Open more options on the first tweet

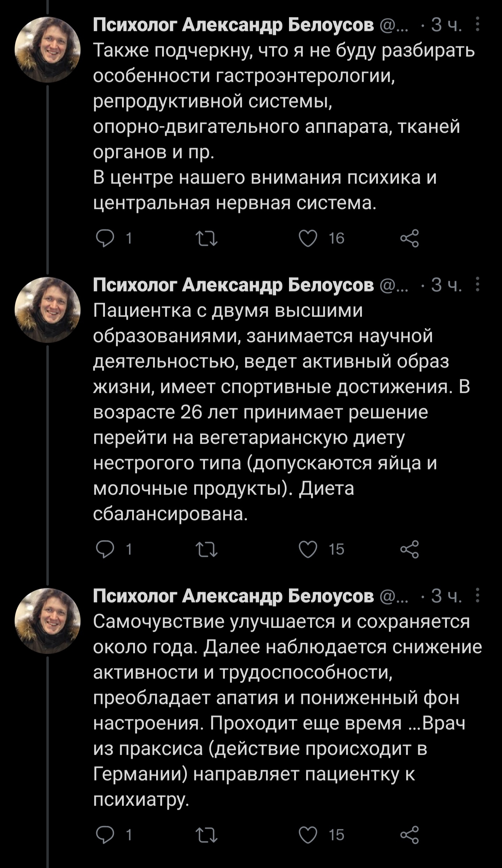point(478,24)
